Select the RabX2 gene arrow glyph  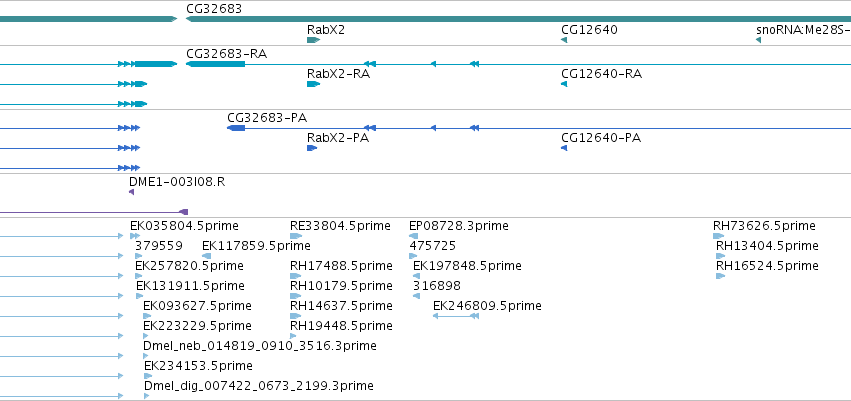(x=313, y=40)
